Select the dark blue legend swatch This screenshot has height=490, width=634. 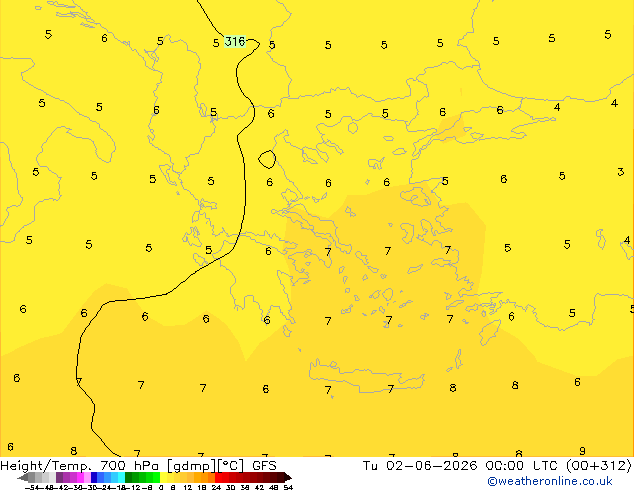point(94,477)
